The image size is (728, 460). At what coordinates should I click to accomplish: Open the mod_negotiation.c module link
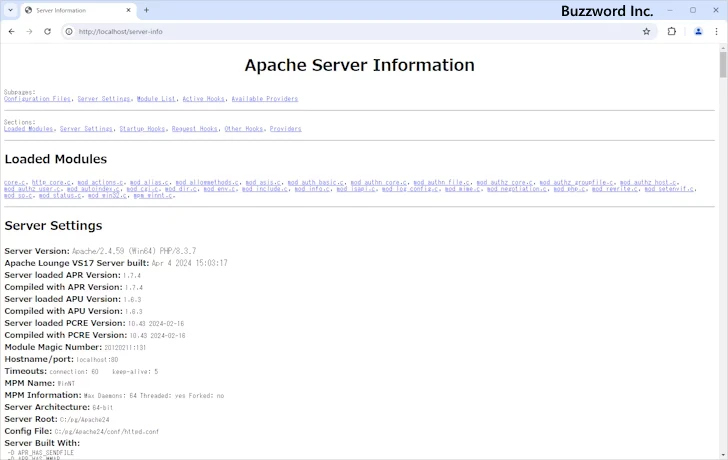point(517,189)
